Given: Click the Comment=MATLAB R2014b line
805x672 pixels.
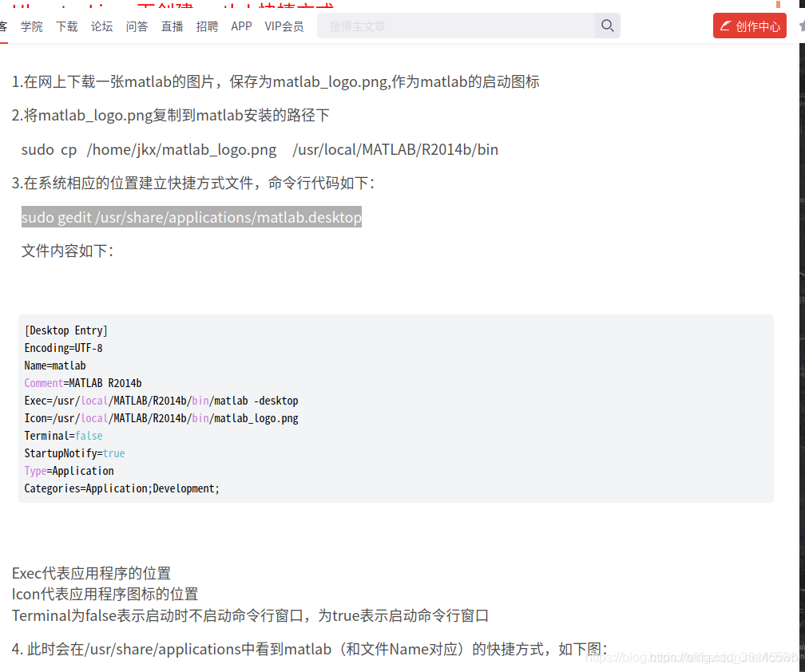Looking at the screenshot, I should (x=83, y=383).
